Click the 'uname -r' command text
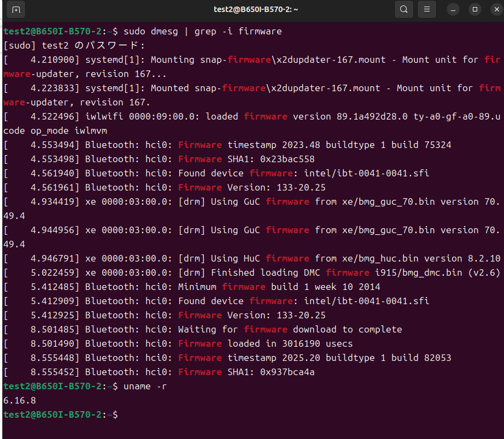The image size is (504, 439). click(x=145, y=387)
